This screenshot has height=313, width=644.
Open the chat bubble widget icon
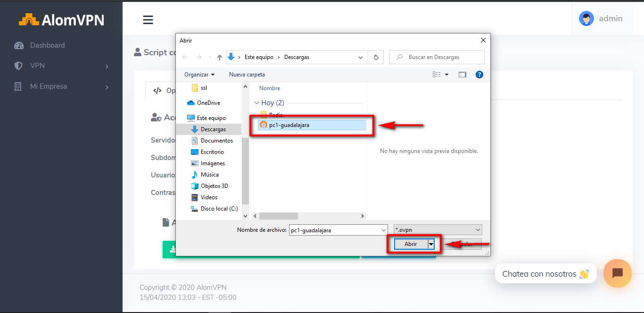(617, 273)
